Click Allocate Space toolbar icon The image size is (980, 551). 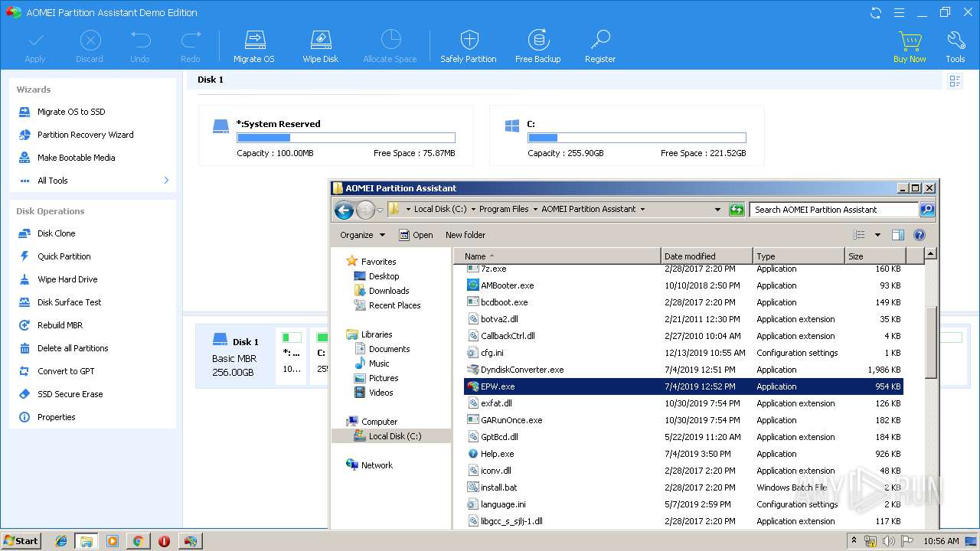click(x=390, y=47)
